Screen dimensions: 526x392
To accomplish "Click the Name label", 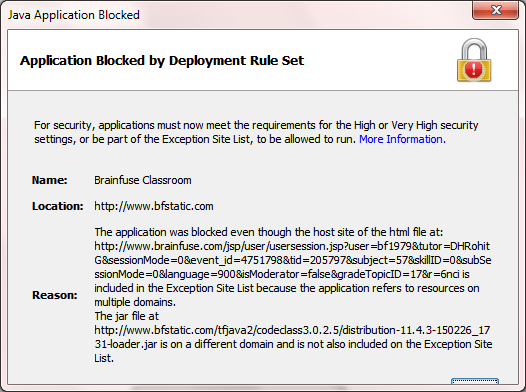I will [x=50, y=180].
